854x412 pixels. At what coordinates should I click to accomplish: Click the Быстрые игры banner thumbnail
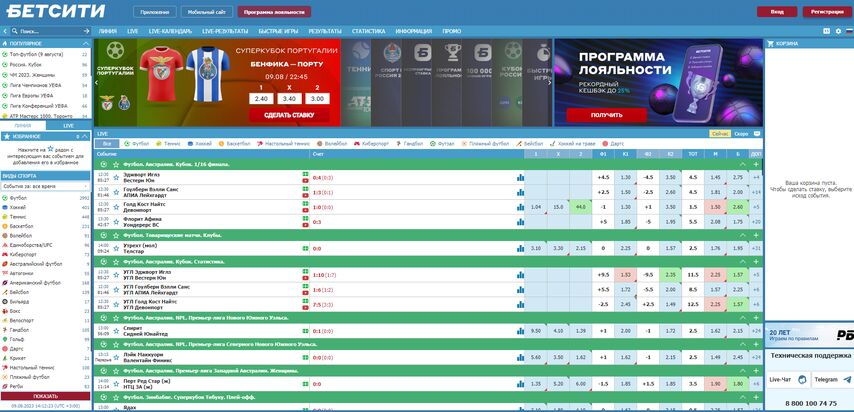[536, 82]
